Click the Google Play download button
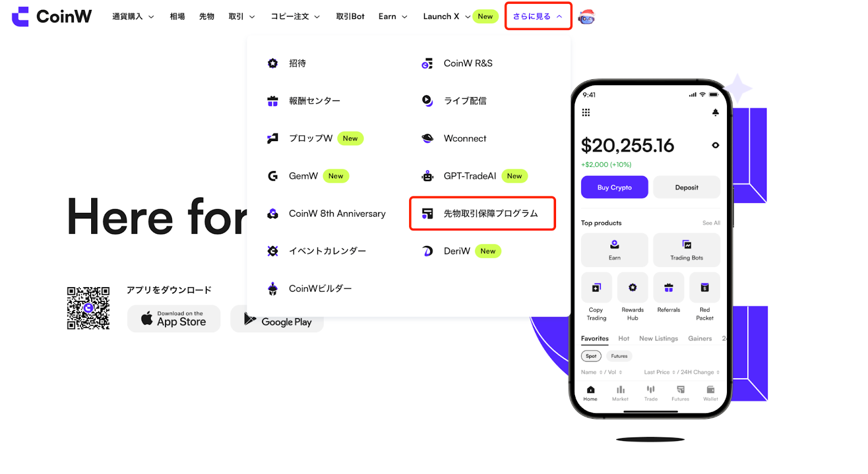868x474 pixels. coord(277,321)
